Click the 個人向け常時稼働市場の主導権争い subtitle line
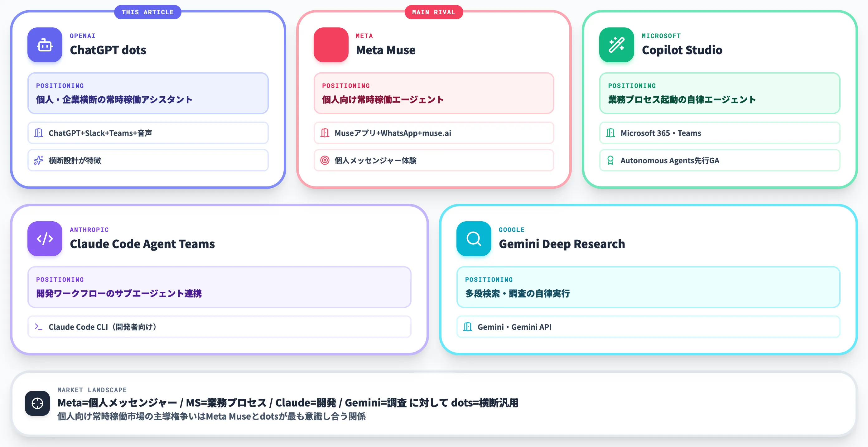The image size is (868, 447). coord(211,416)
